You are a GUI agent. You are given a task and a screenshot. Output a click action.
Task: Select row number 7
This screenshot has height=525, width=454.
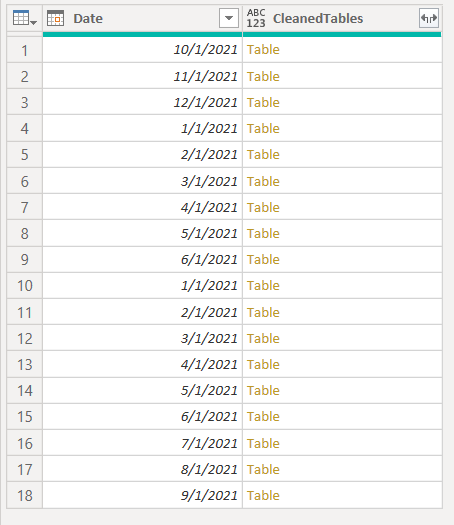(x=24, y=207)
